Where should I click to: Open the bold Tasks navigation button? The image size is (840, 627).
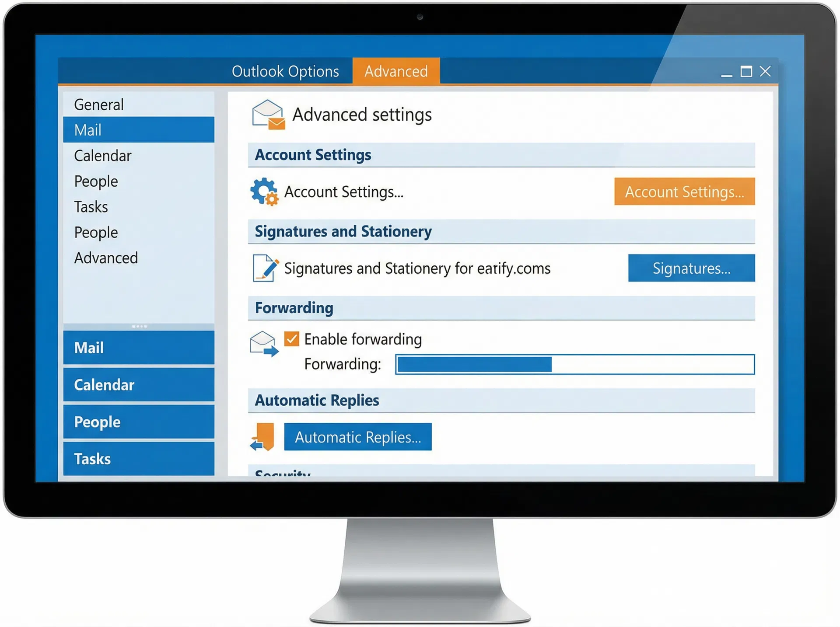coord(139,459)
